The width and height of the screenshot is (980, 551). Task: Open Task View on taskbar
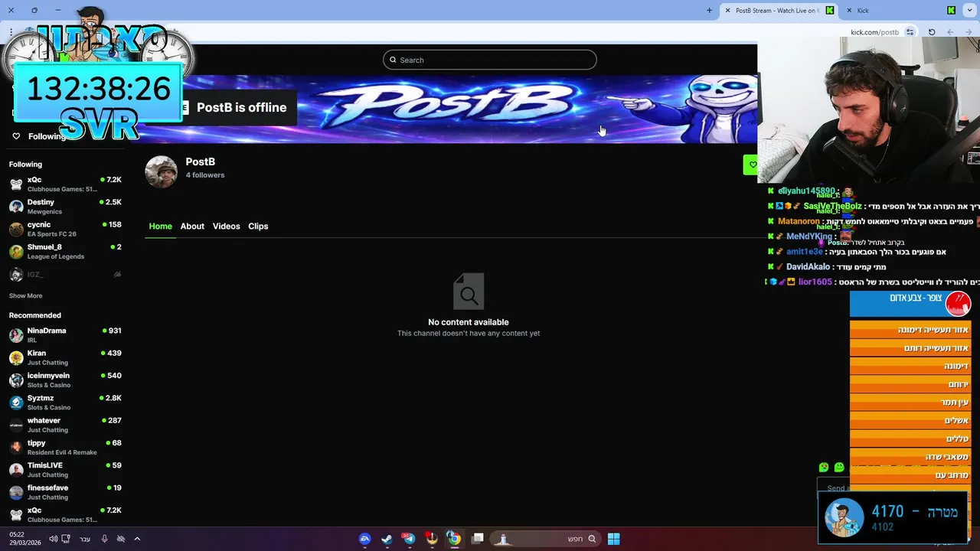tap(478, 539)
